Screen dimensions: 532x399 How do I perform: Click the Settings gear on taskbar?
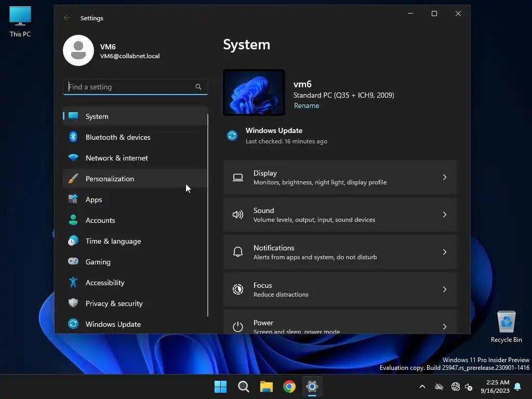(x=312, y=387)
